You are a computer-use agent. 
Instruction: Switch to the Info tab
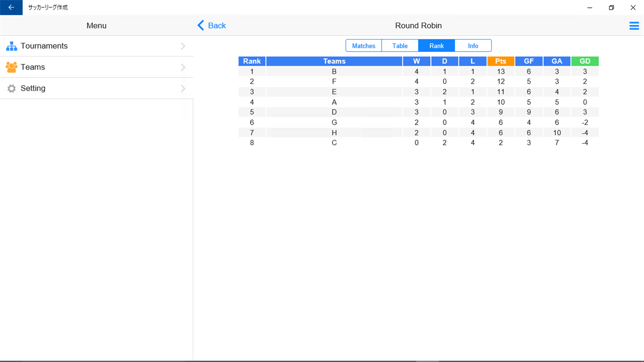(473, 46)
